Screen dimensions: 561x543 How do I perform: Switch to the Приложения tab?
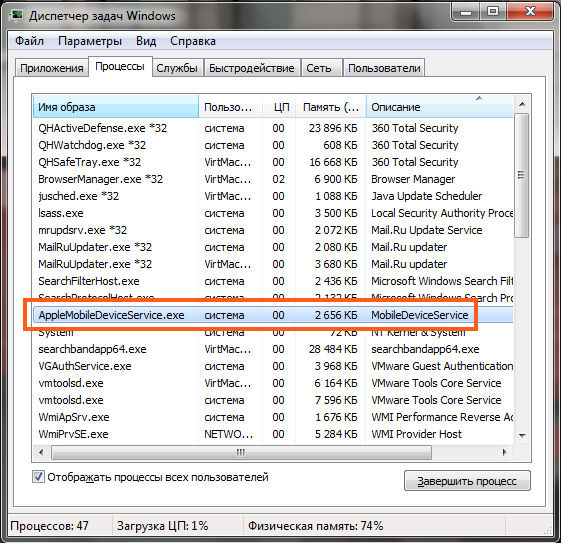(52, 68)
